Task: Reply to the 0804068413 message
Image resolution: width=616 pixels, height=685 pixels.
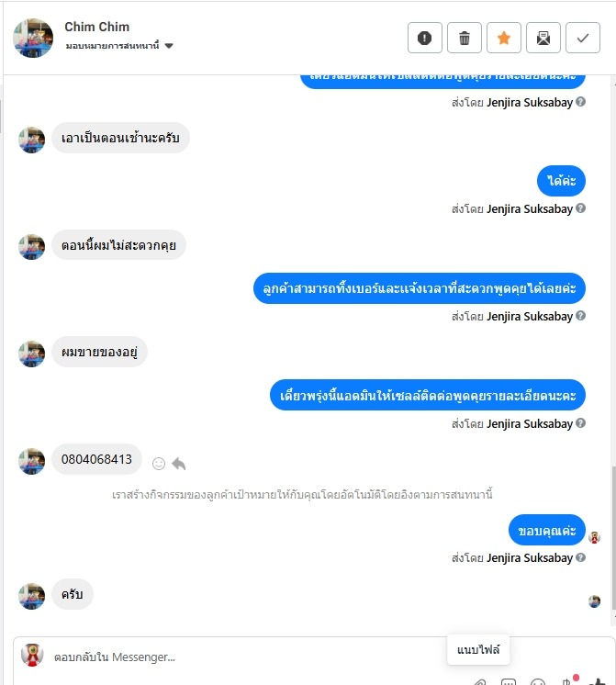Action: 179,464
